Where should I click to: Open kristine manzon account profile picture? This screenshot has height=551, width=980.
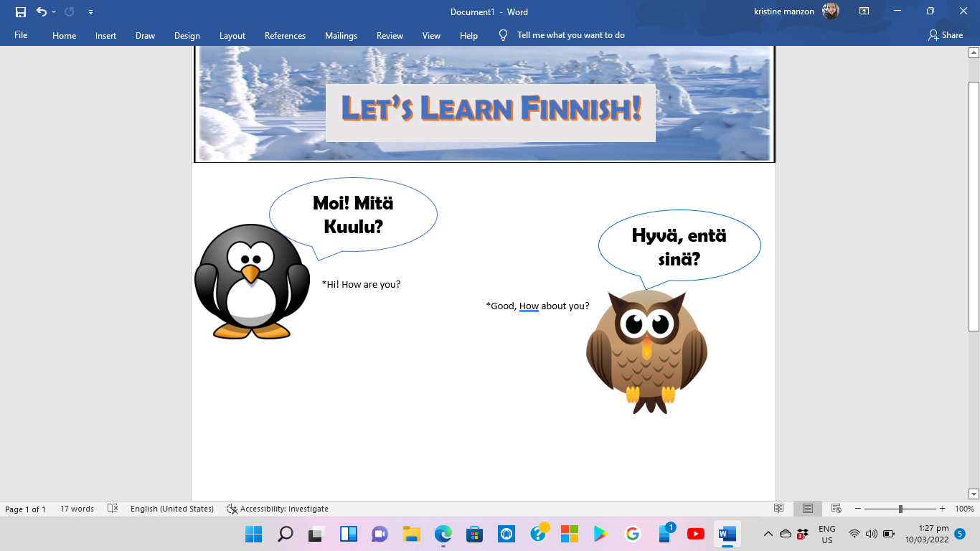click(x=831, y=11)
